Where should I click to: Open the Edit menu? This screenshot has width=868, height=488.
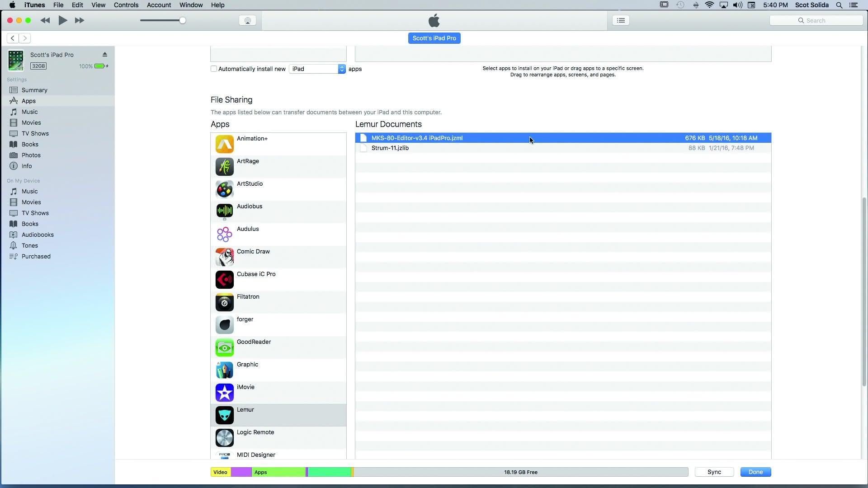click(x=77, y=5)
